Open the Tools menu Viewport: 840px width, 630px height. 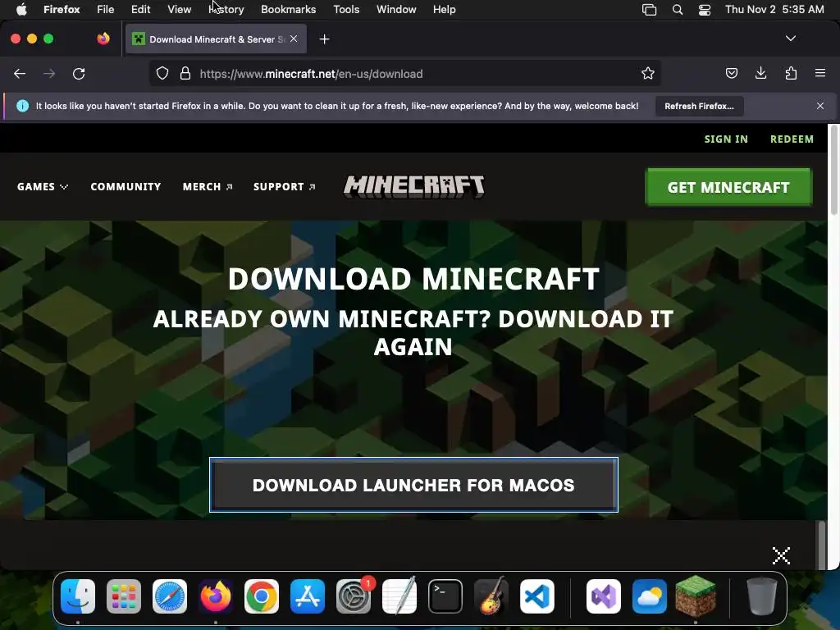(x=346, y=9)
